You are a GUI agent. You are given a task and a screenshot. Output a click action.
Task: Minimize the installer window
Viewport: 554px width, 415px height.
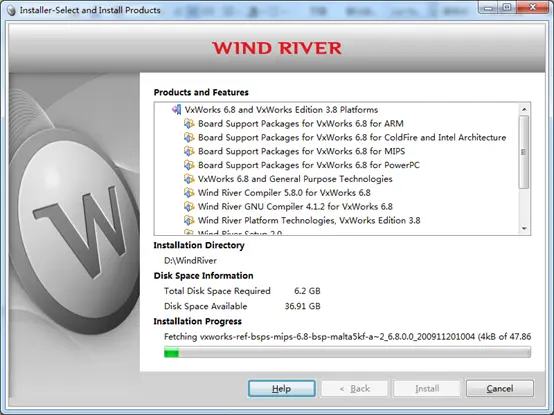(489, 7)
